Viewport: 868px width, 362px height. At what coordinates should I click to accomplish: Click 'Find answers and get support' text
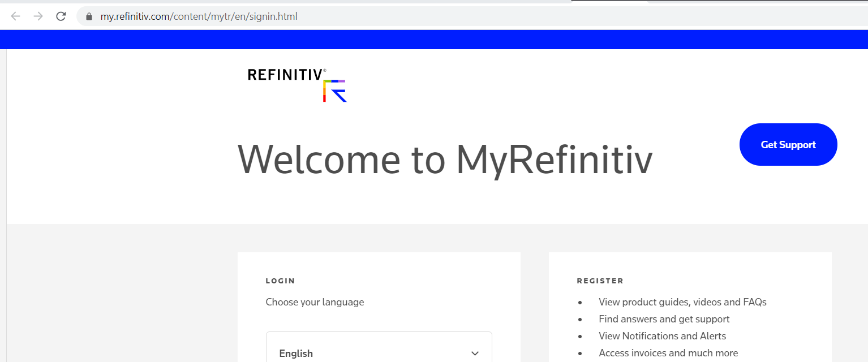click(664, 319)
